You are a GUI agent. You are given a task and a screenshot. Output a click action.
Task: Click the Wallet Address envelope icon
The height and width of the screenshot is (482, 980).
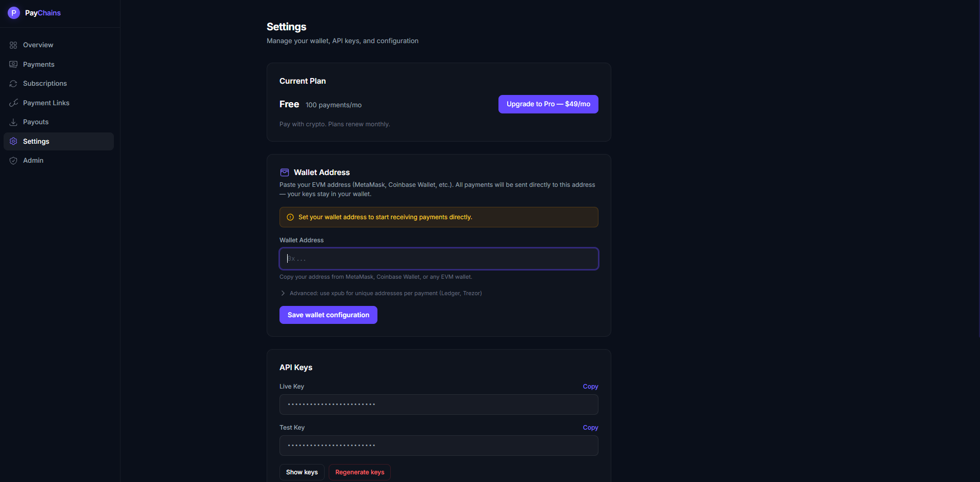click(285, 172)
